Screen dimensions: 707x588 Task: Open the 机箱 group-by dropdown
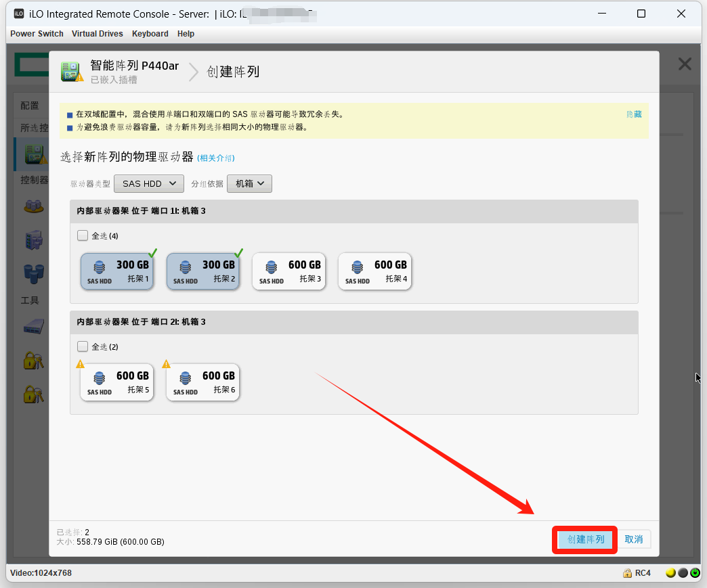pyautogui.click(x=249, y=183)
